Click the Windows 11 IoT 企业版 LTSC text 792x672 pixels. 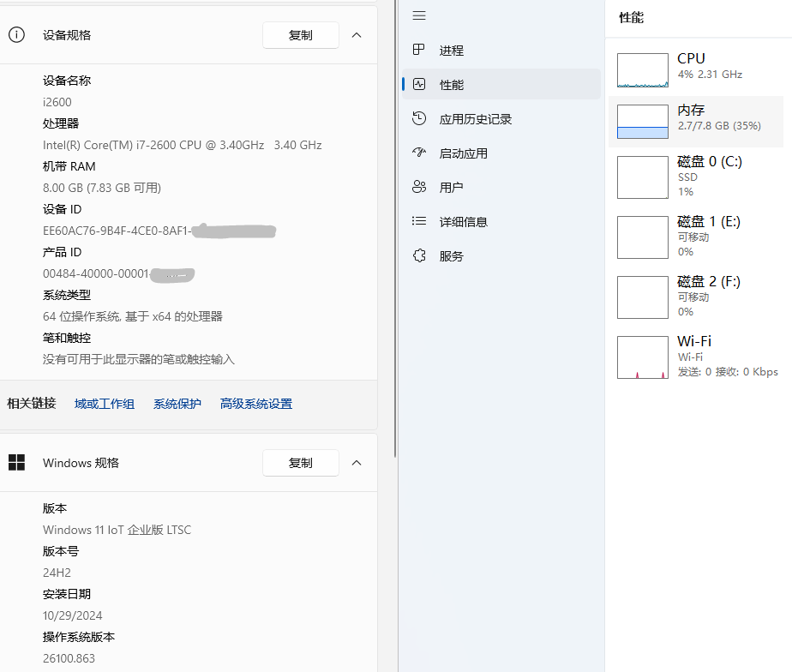click(x=117, y=530)
